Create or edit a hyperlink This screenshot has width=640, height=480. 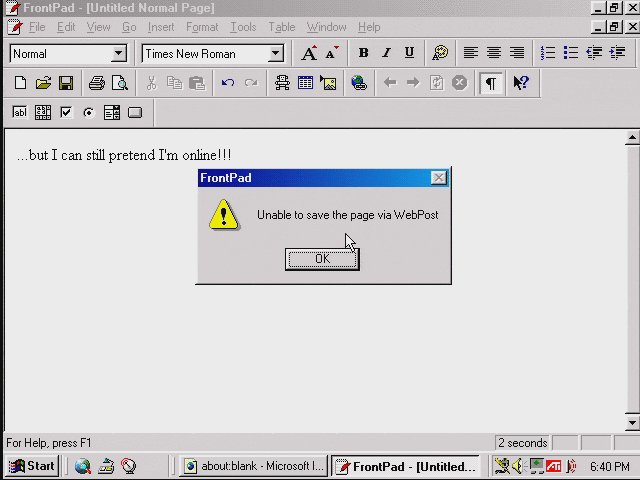tap(359, 83)
